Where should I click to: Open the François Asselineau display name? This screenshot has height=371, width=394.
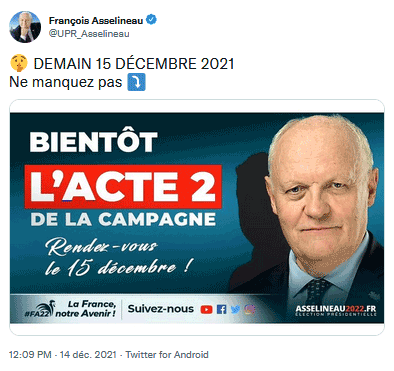[x=96, y=21]
